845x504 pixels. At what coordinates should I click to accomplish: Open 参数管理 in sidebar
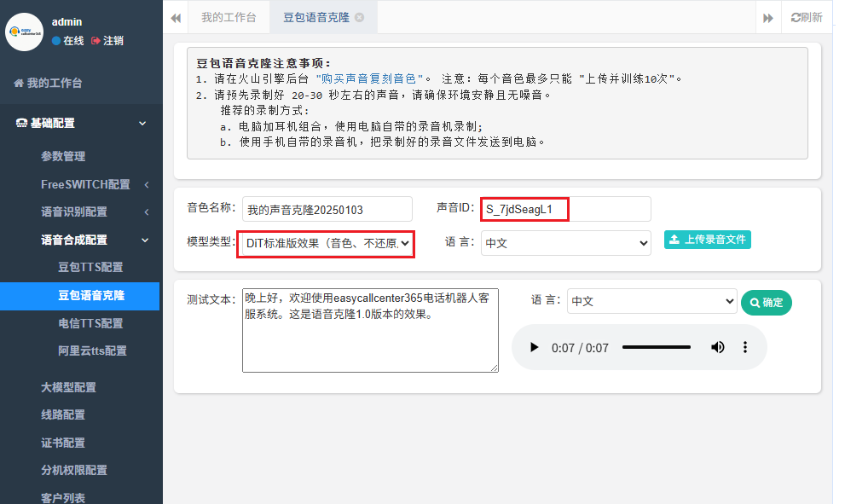(x=63, y=156)
